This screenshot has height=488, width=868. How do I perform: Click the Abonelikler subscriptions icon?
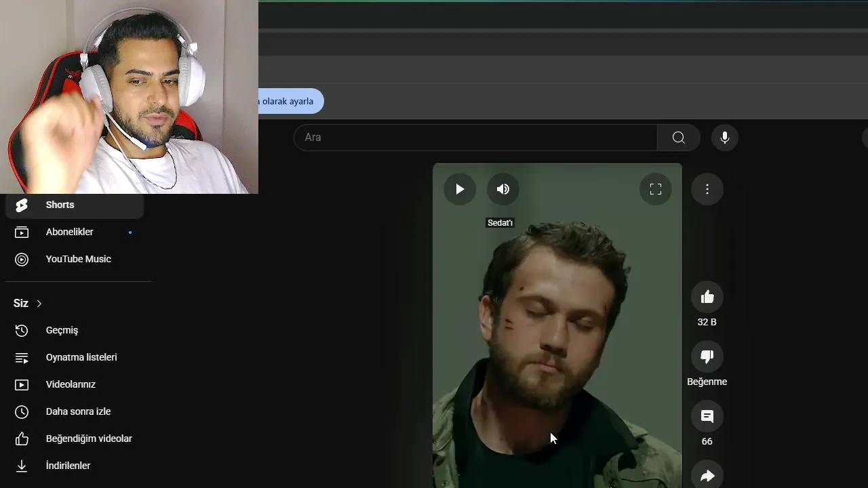[x=22, y=232]
